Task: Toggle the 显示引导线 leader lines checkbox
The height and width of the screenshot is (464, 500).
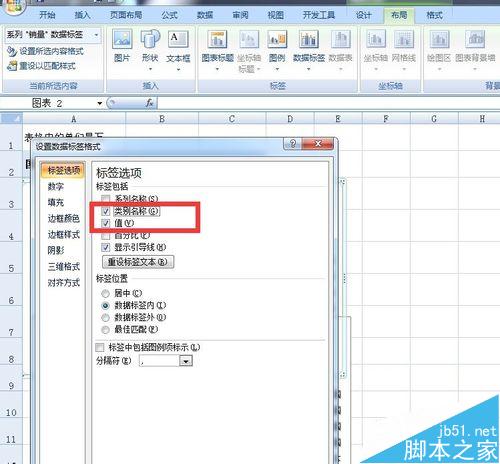Action: tap(106, 247)
